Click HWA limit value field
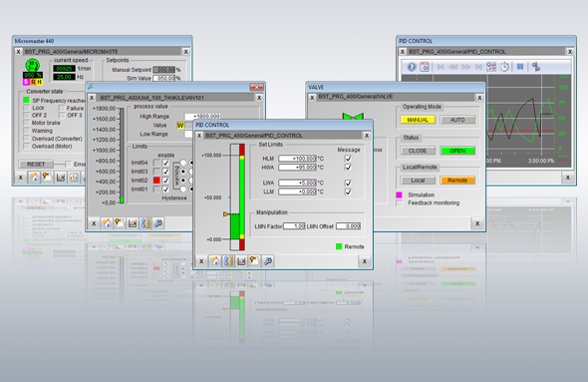Screen dimensions: 588x382 click(298, 168)
